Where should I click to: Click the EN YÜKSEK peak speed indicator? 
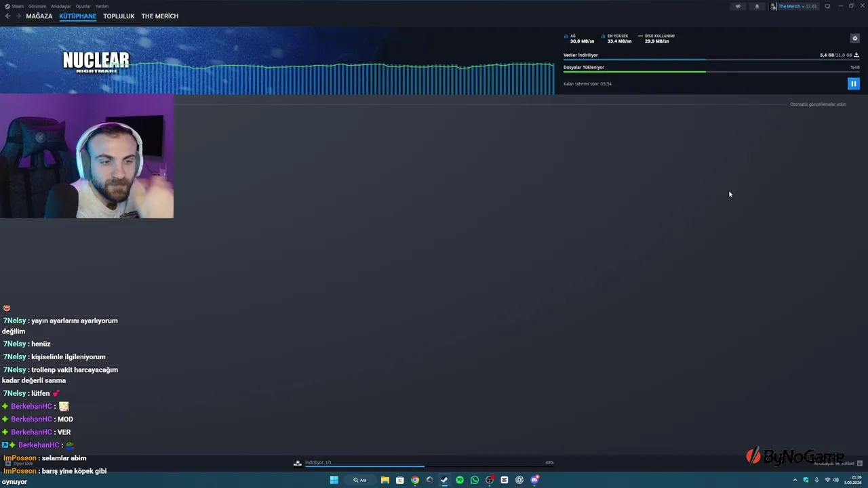click(x=616, y=39)
